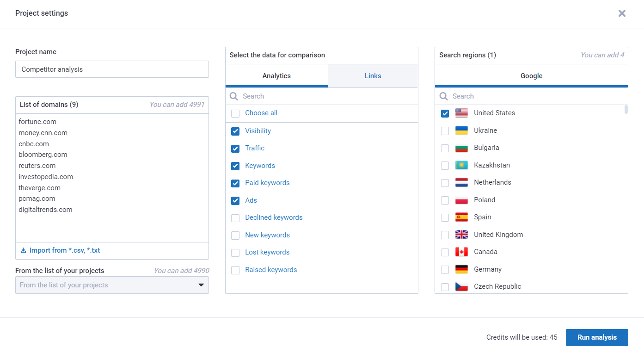Click the Kazakhstan flag icon
Image resolution: width=644 pixels, height=354 pixels.
(461, 165)
